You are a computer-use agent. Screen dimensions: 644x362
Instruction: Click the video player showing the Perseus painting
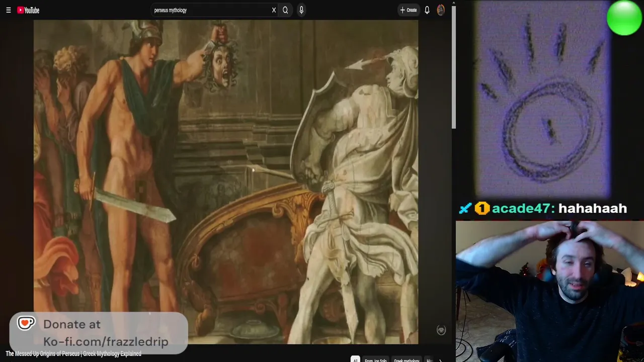(x=226, y=182)
